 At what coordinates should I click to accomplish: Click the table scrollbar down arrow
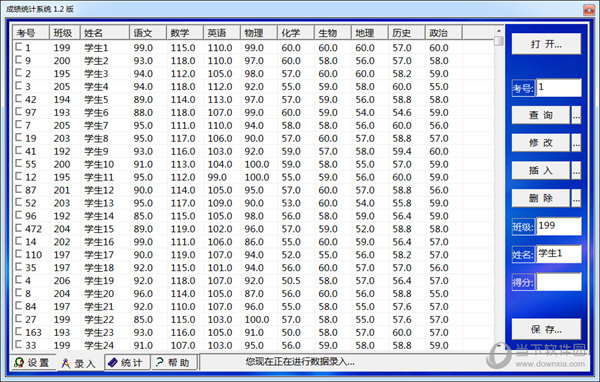[499, 346]
